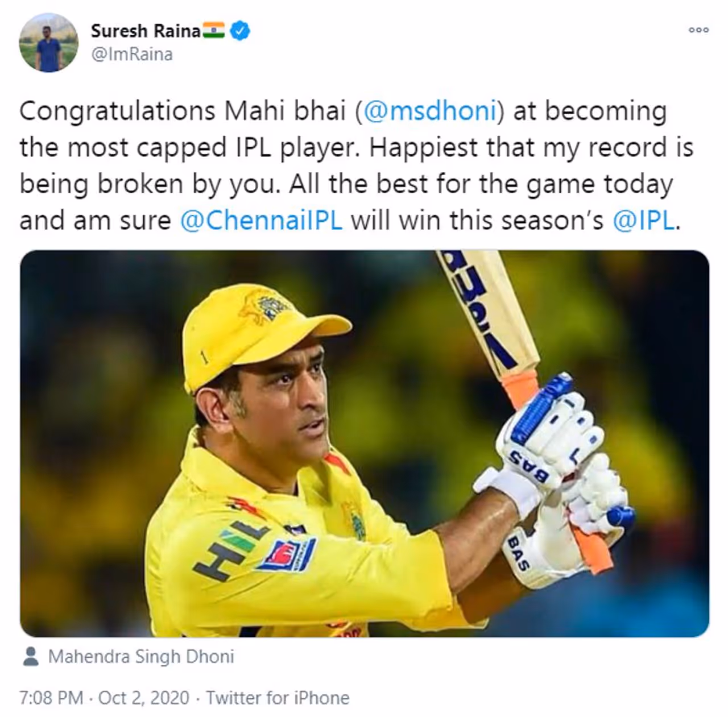The height and width of the screenshot is (717, 728).
Task: Open the @IPL mention link
Action: click(x=643, y=221)
